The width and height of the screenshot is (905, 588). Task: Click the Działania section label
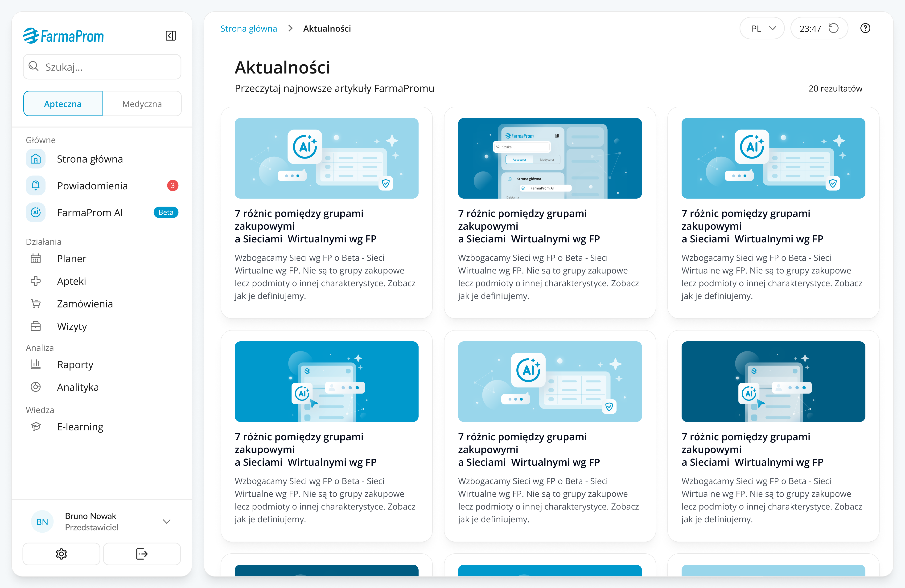43,242
